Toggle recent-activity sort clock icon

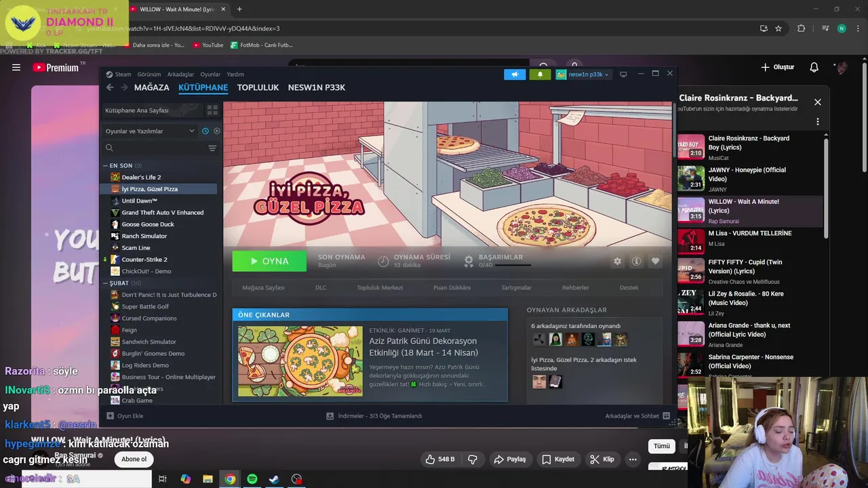click(x=205, y=131)
